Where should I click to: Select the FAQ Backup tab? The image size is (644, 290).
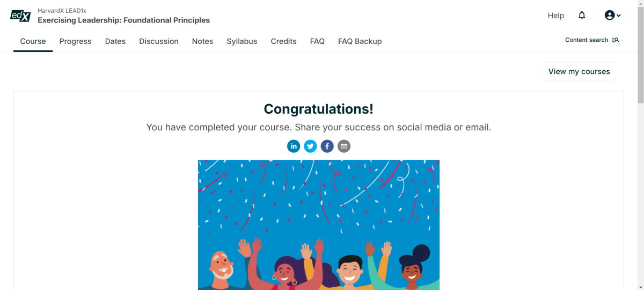(x=360, y=41)
